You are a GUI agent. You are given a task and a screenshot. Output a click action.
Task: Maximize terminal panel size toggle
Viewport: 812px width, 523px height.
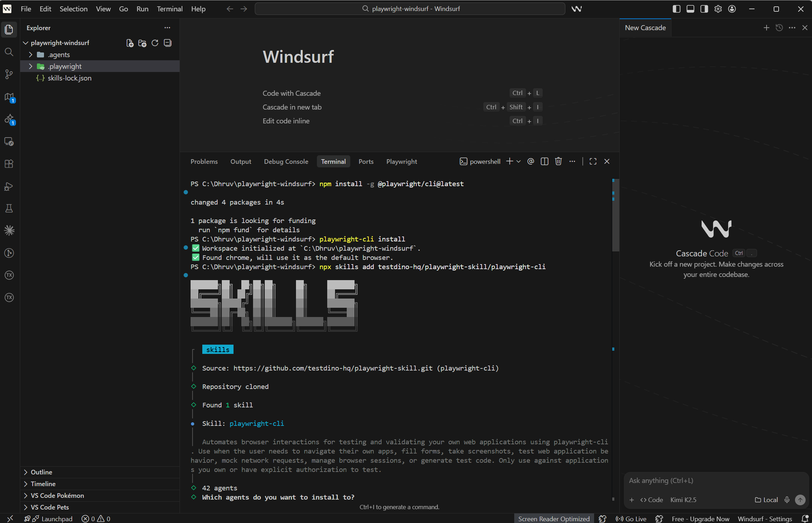(593, 161)
